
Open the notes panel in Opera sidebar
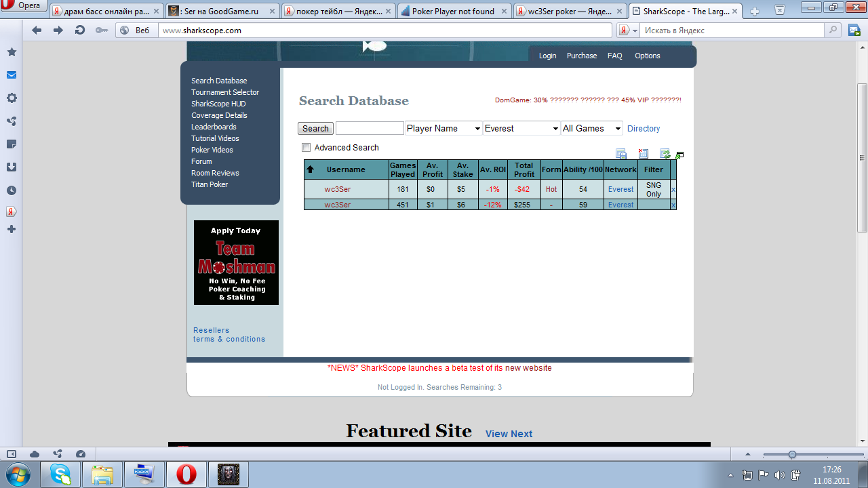click(12, 144)
